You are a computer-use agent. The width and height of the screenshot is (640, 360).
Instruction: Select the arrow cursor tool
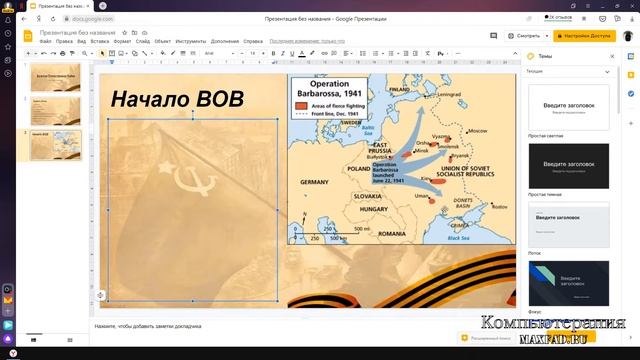(102, 53)
